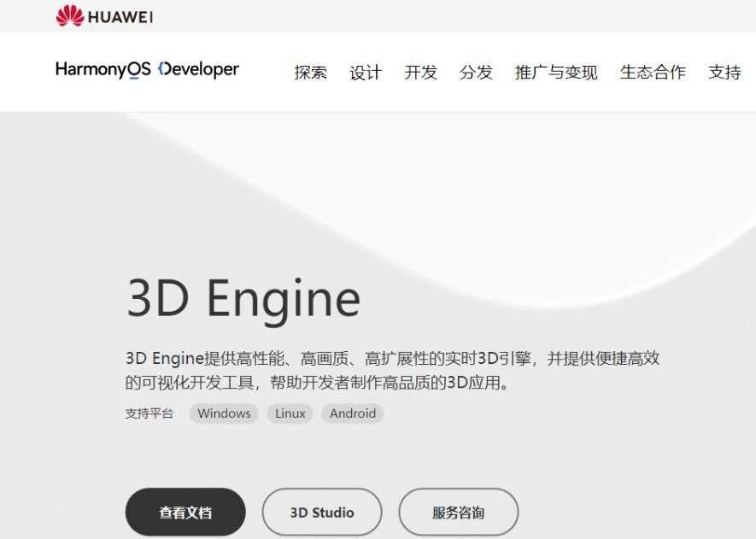Open the 分发 navigation menu

(x=477, y=73)
